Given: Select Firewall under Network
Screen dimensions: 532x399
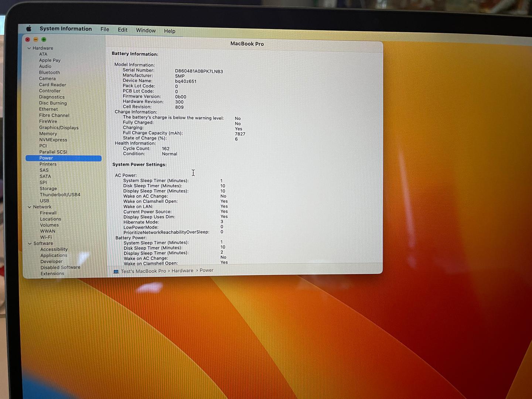Looking at the screenshot, I should click(x=48, y=213).
